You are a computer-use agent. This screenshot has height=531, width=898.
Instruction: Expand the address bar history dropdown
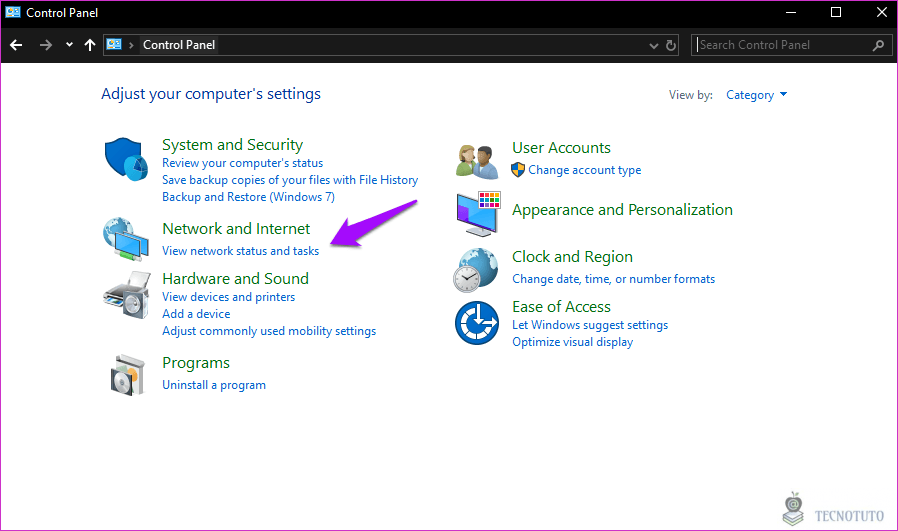(653, 46)
